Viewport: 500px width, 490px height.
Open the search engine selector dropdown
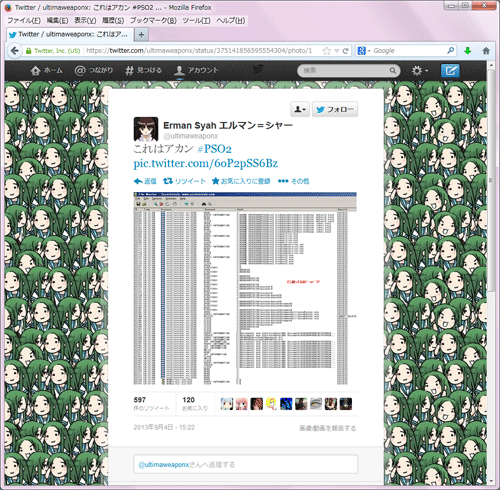[364, 51]
